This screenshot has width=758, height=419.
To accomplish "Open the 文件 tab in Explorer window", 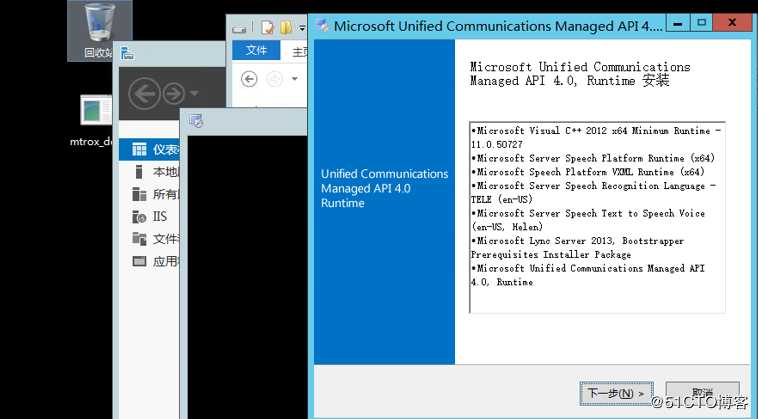I will 256,50.
